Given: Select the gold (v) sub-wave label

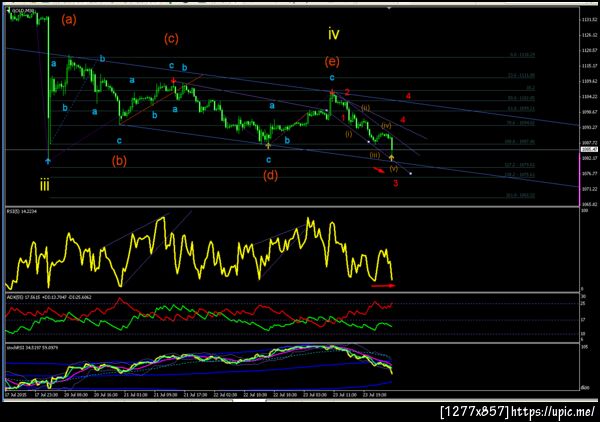Looking at the screenshot, I should point(393,169).
